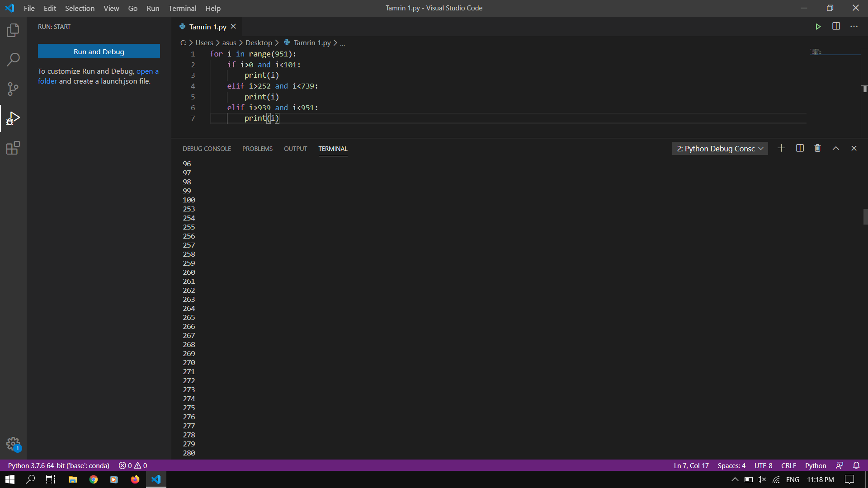Expand the Python Debug Console terminal dropdown
Screen dimensions: 868x488
point(720,149)
